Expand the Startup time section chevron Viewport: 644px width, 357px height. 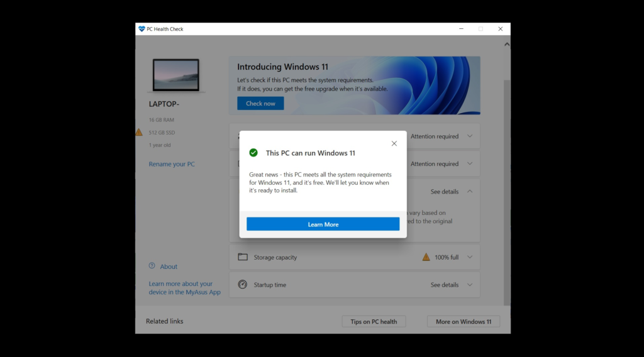470,285
